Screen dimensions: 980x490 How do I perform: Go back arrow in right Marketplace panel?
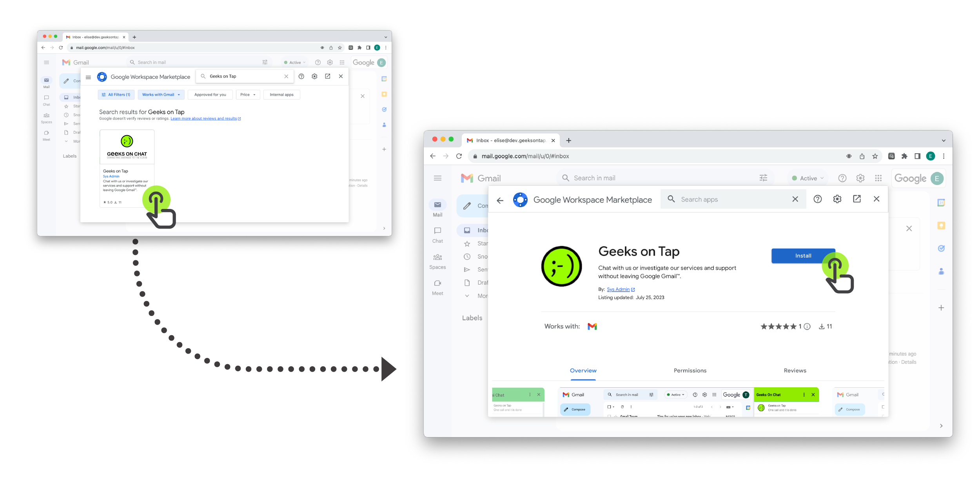tap(500, 200)
